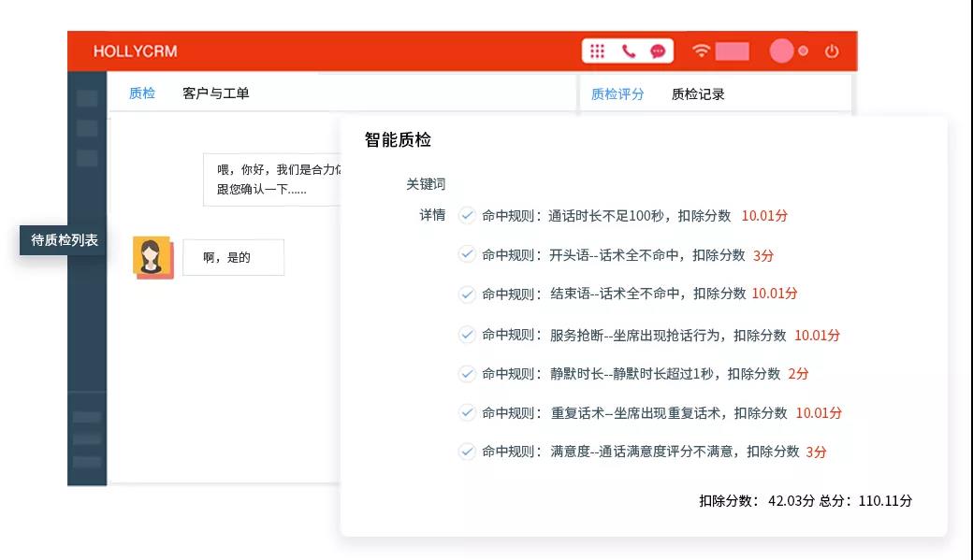The width and height of the screenshot is (973, 560).
Task: Toggle check for 满意度 rule
Action: pos(467,452)
